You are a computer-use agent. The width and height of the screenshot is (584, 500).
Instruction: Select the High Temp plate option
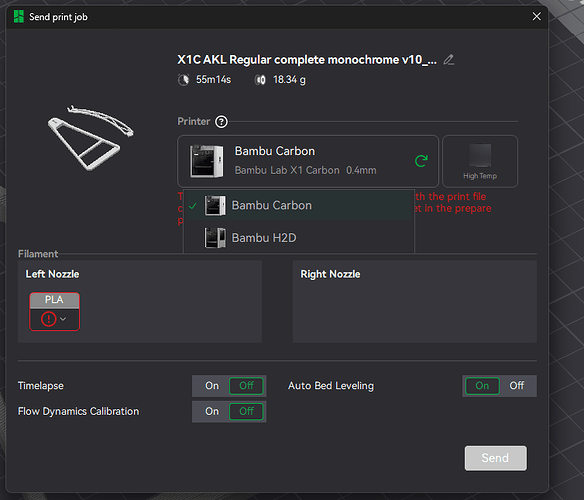point(480,161)
